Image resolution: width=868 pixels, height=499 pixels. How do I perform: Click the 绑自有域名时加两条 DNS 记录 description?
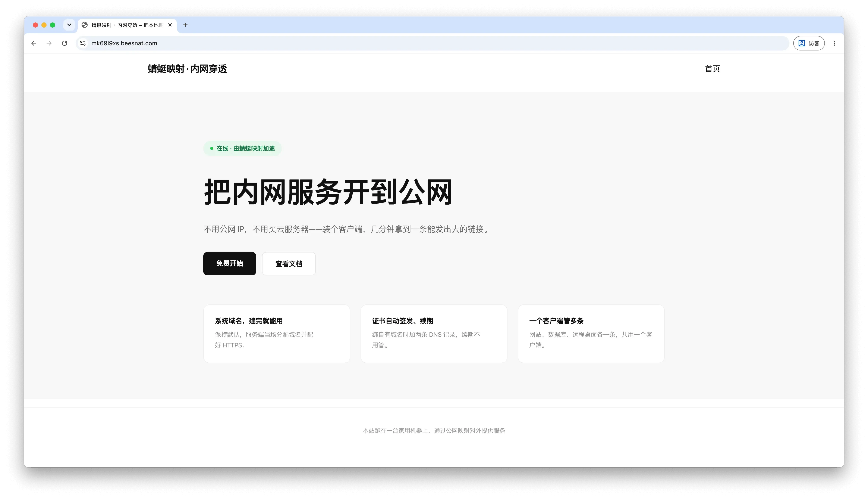coord(426,340)
